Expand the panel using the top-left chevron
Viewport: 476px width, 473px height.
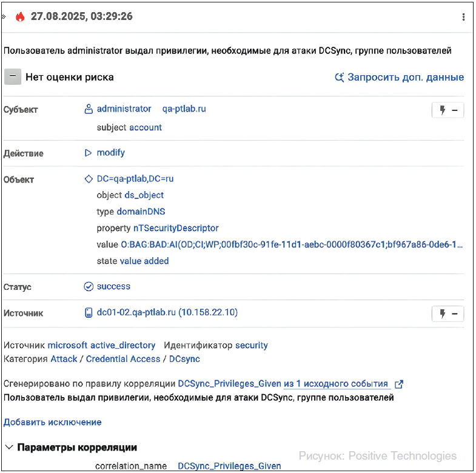(4, 16)
